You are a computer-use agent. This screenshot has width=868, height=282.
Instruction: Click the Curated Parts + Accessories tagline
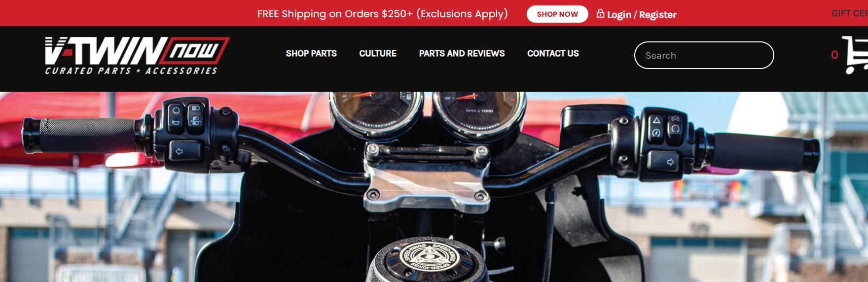tap(131, 71)
